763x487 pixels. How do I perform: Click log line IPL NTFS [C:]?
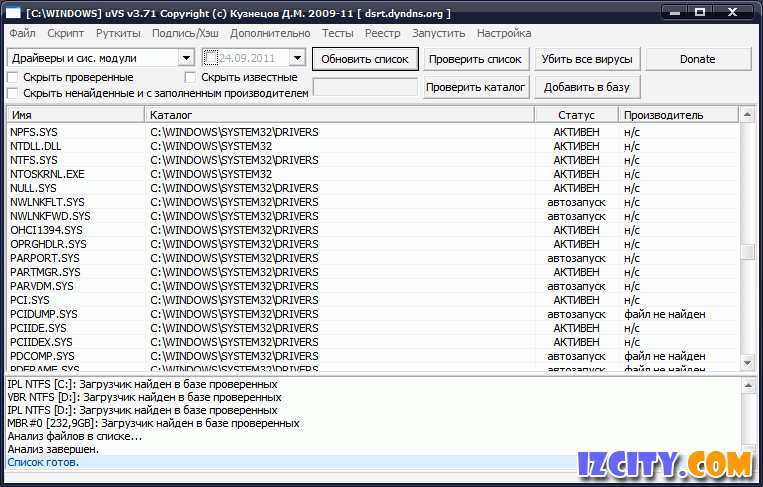pyautogui.click(x=143, y=385)
